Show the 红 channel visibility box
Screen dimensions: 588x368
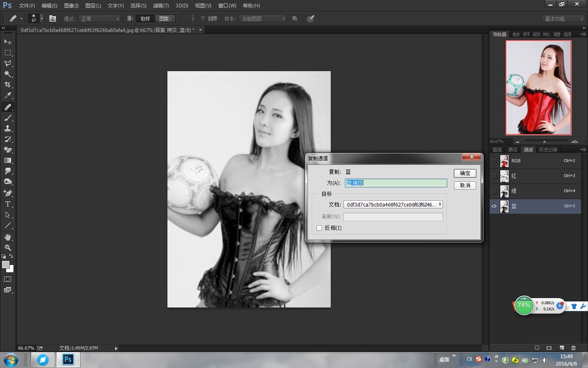(494, 176)
